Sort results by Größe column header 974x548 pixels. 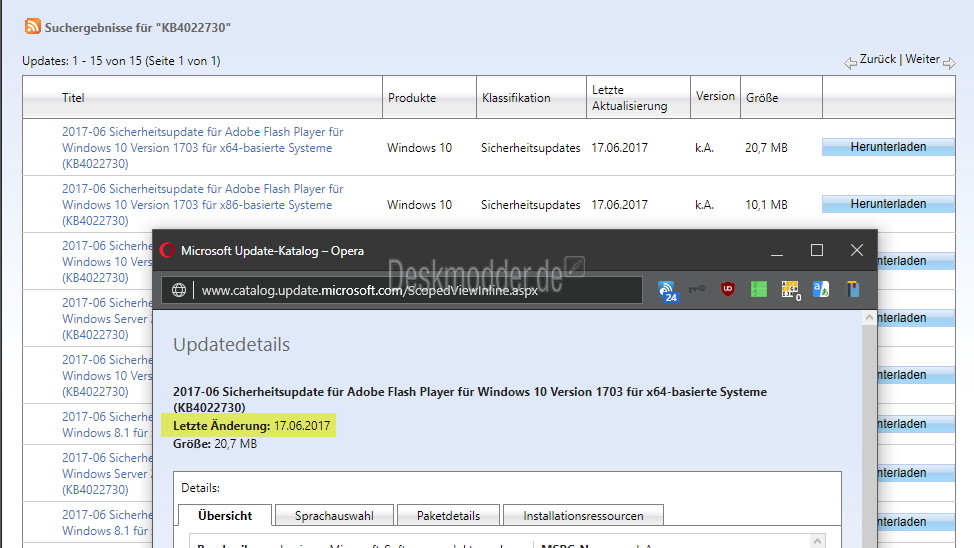pos(762,98)
